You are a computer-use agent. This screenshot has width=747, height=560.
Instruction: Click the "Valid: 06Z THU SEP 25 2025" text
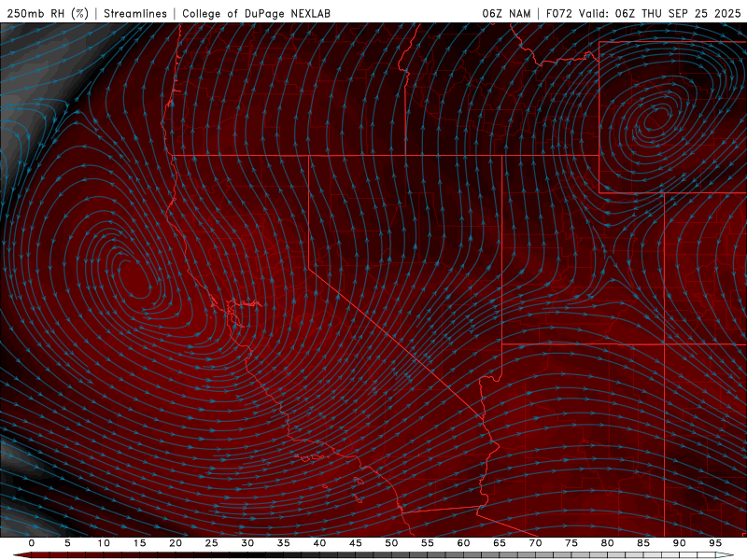point(660,13)
